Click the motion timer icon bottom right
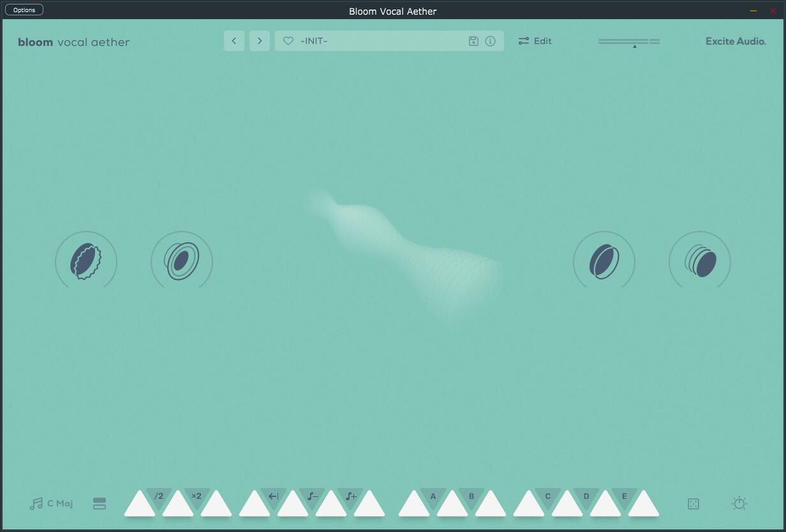The image size is (786, 532). pyautogui.click(x=739, y=503)
